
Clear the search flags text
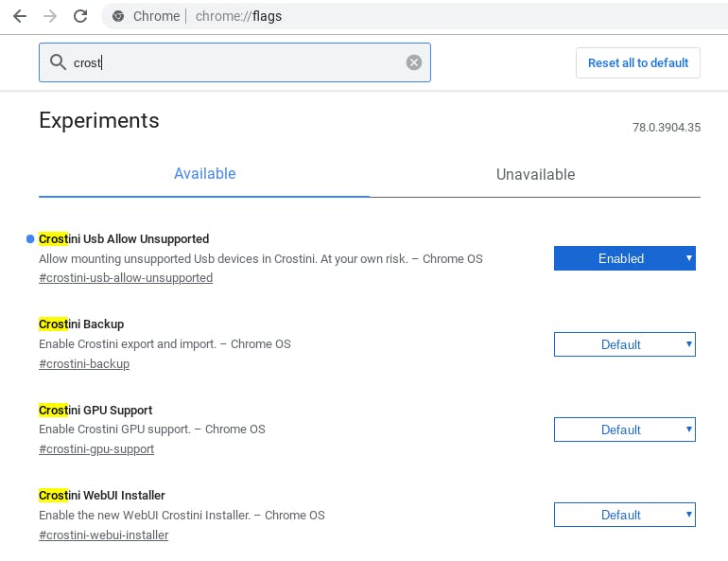pyautogui.click(x=414, y=62)
